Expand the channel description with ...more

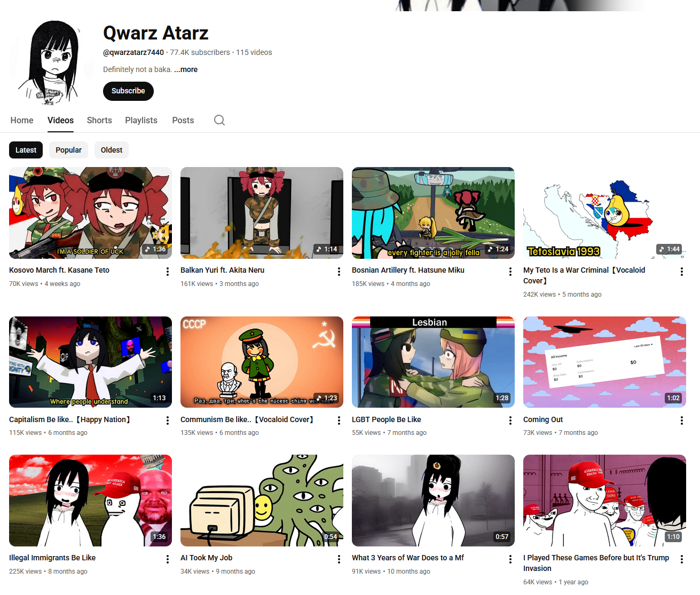tap(186, 69)
